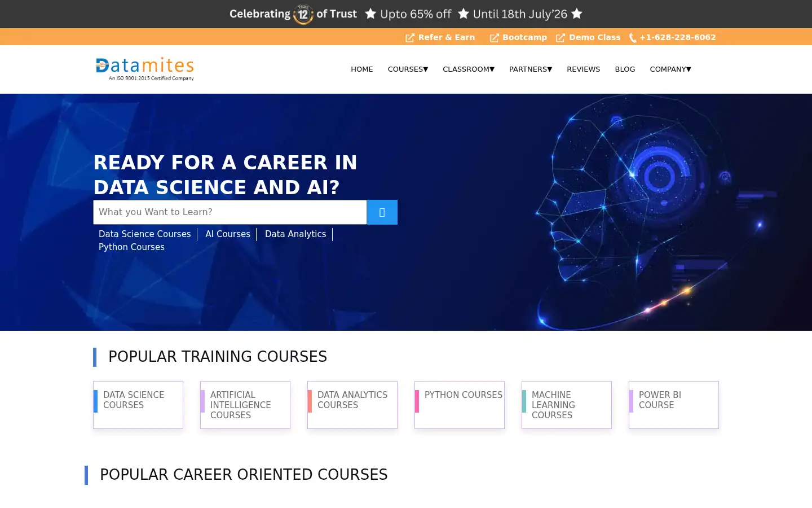Call the +1-628-228-6062 phone number
Image resolution: width=812 pixels, height=508 pixels.
point(678,37)
